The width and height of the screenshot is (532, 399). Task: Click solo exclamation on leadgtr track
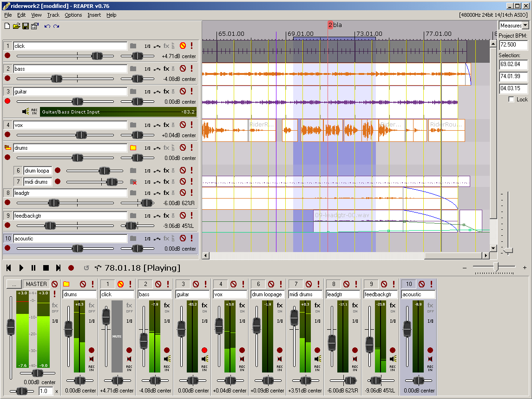point(191,193)
